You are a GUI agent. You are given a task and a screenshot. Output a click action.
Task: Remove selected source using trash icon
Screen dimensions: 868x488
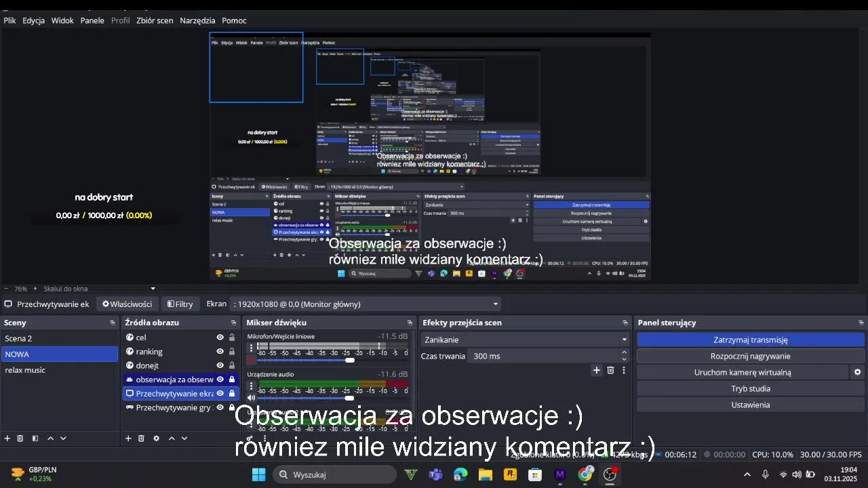pos(141,439)
